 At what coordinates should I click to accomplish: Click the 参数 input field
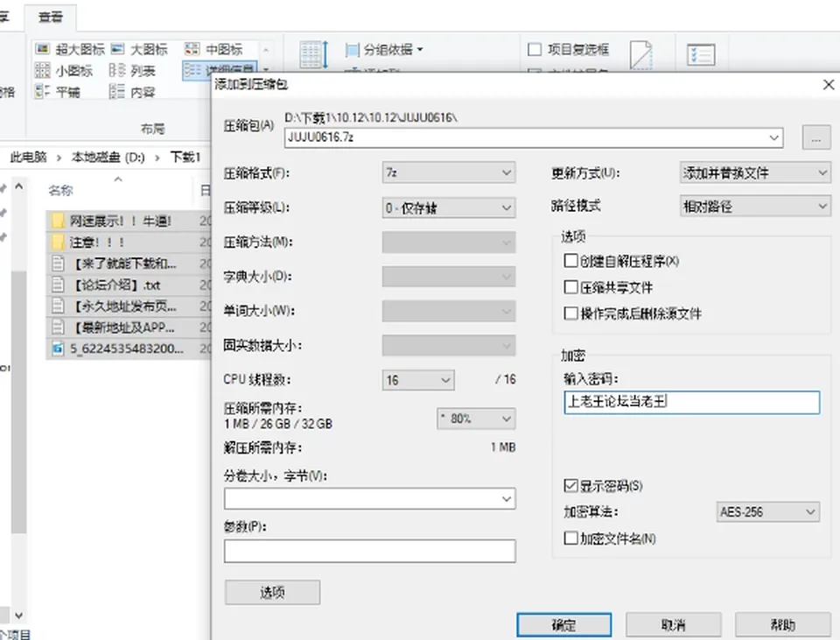[x=369, y=551]
